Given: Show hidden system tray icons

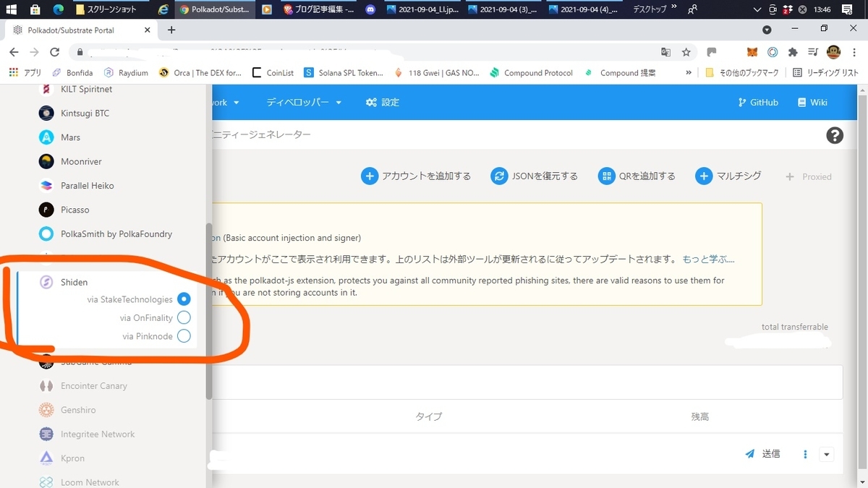Looking at the screenshot, I should pos(757,9).
